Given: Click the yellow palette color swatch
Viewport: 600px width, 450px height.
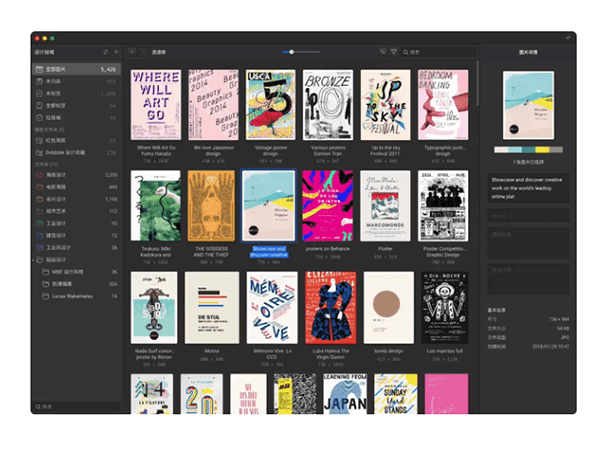Looking at the screenshot, I should pyautogui.click(x=542, y=150).
